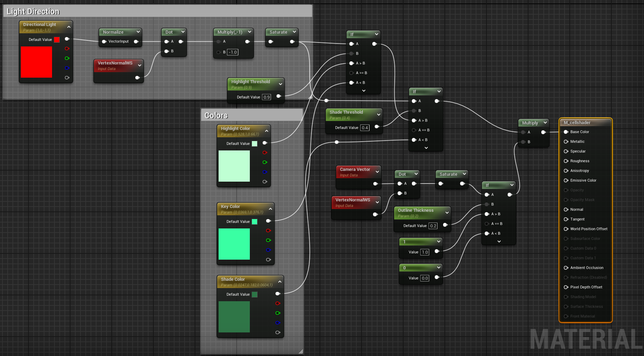Click the Multiply node B input near M_cellshader
This screenshot has width=644, height=356.
523,142
